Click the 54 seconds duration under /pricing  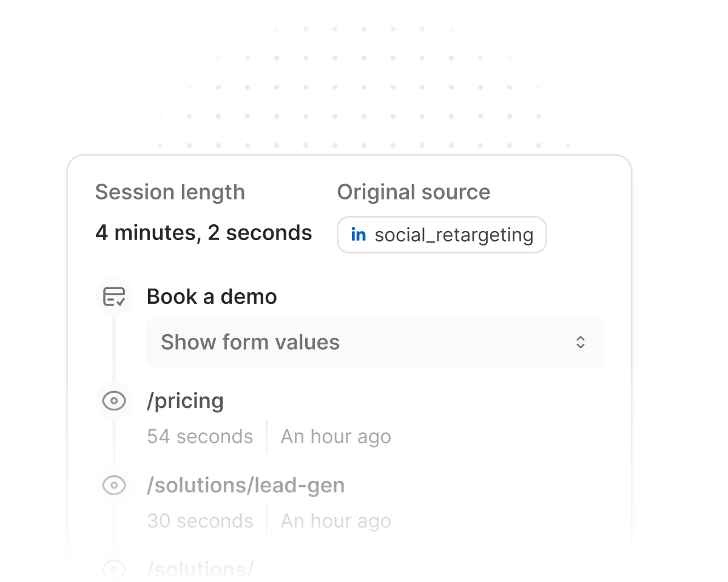coord(200,436)
